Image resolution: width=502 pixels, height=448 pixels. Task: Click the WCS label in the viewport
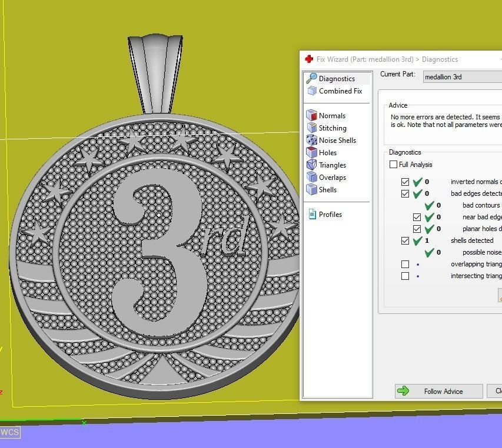coord(9,432)
